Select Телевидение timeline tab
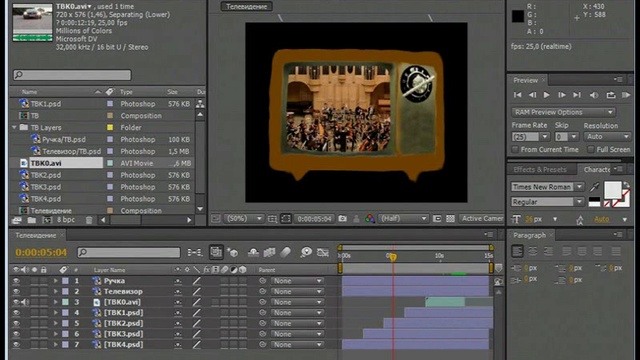 pos(36,236)
